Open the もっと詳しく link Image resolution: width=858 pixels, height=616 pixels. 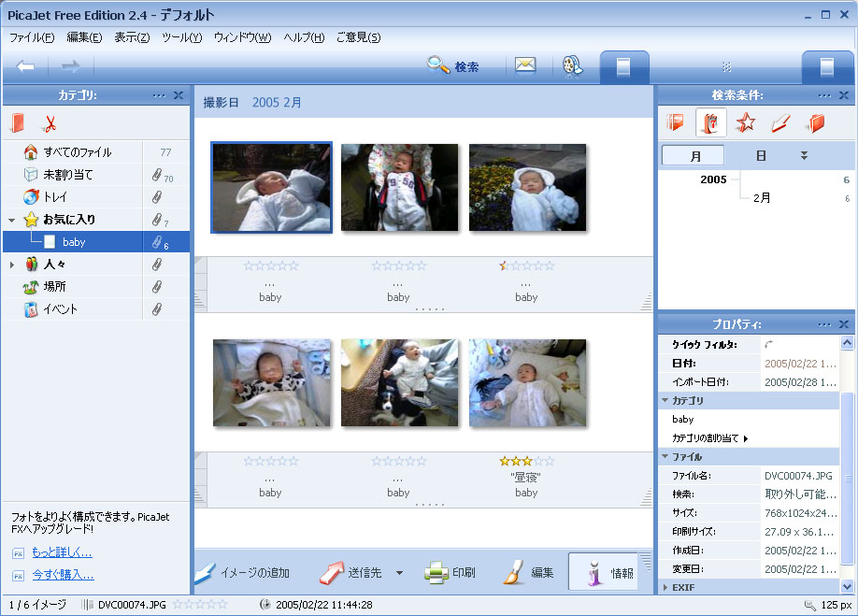click(x=62, y=552)
